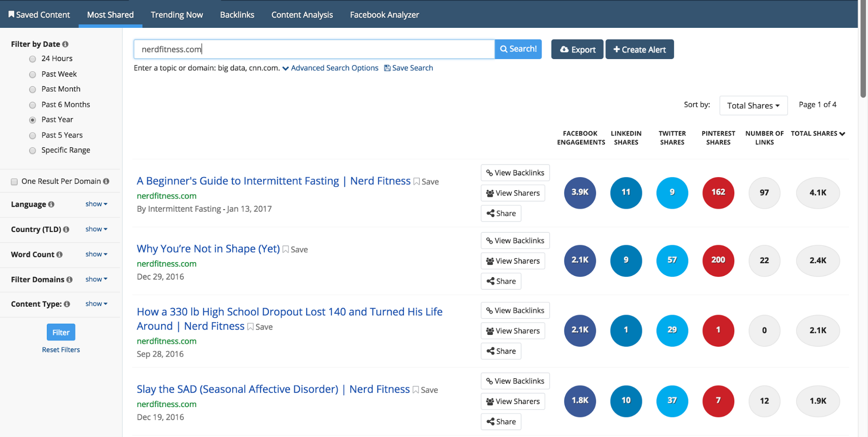Open Saved Content bookmark tab
The image size is (868, 437).
[x=39, y=14]
